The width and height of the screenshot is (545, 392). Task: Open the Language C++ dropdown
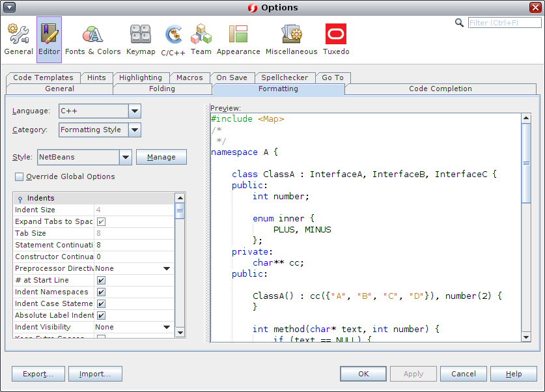(135, 111)
